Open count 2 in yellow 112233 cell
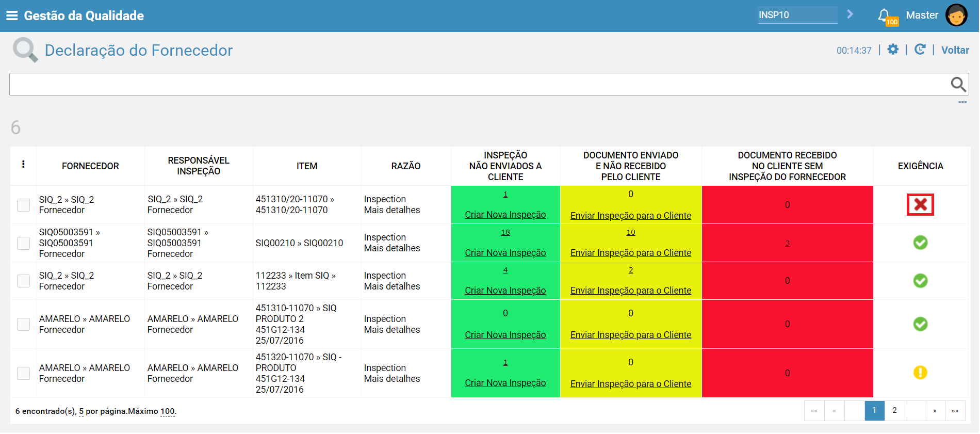980x434 pixels. click(x=630, y=270)
